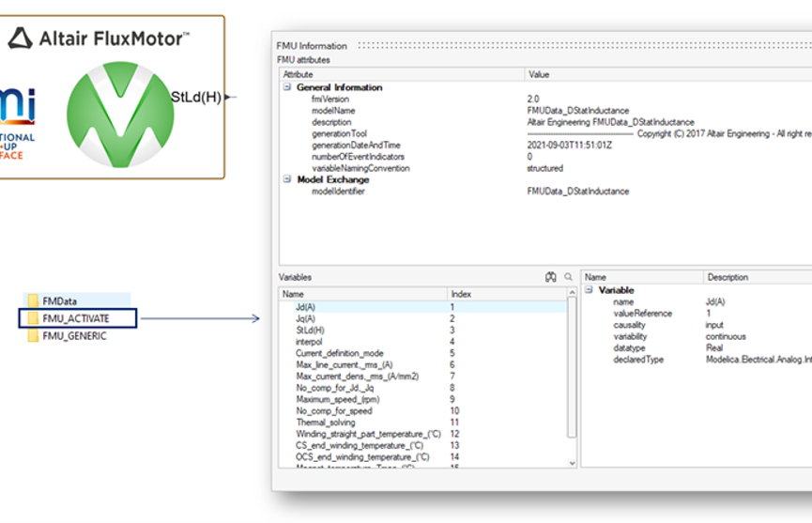This screenshot has width=812, height=523.
Task: Click the Altair triangle logo
Action: click(x=21, y=38)
